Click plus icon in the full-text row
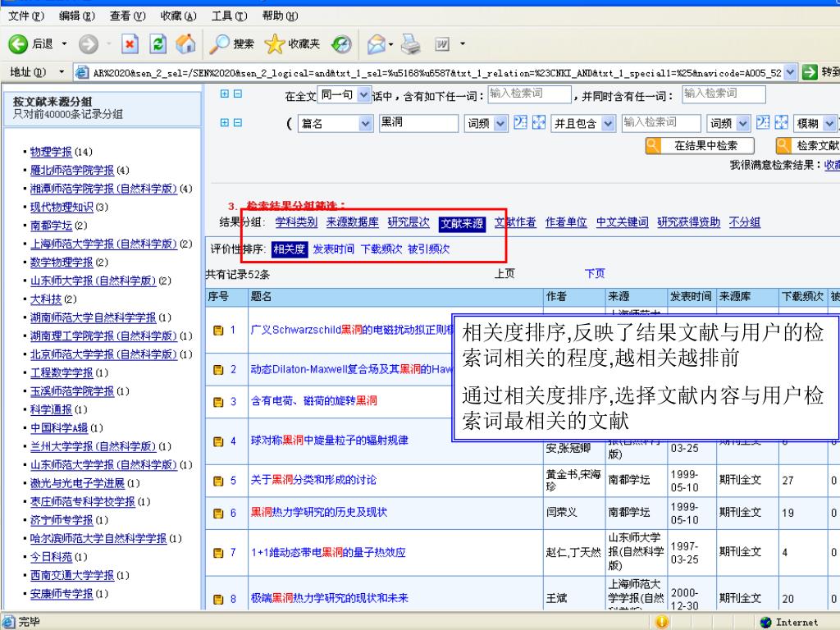This screenshot has height=630, width=840. pos(225,94)
